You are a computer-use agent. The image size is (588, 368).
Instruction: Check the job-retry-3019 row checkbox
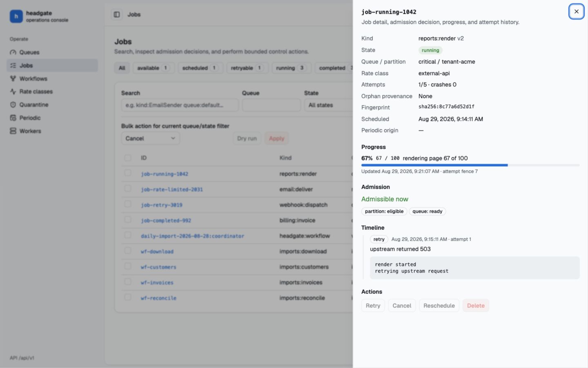(x=128, y=204)
